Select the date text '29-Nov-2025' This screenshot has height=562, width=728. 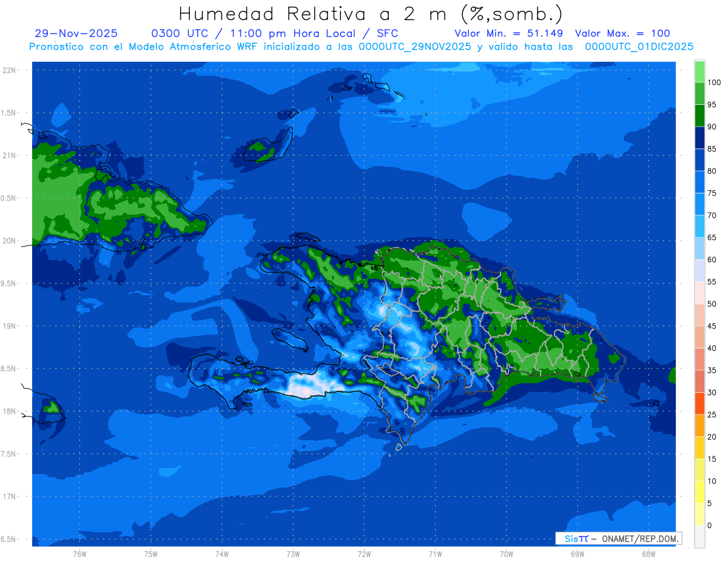click(x=76, y=33)
